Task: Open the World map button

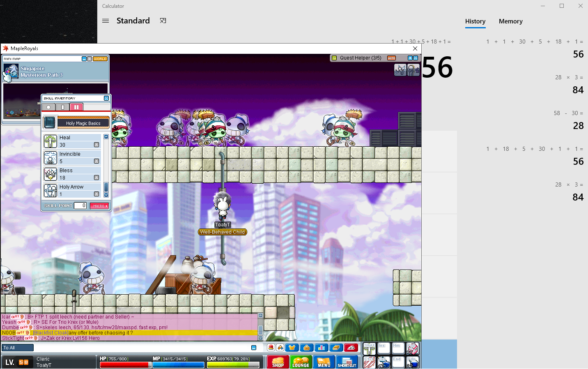Action: [x=100, y=59]
